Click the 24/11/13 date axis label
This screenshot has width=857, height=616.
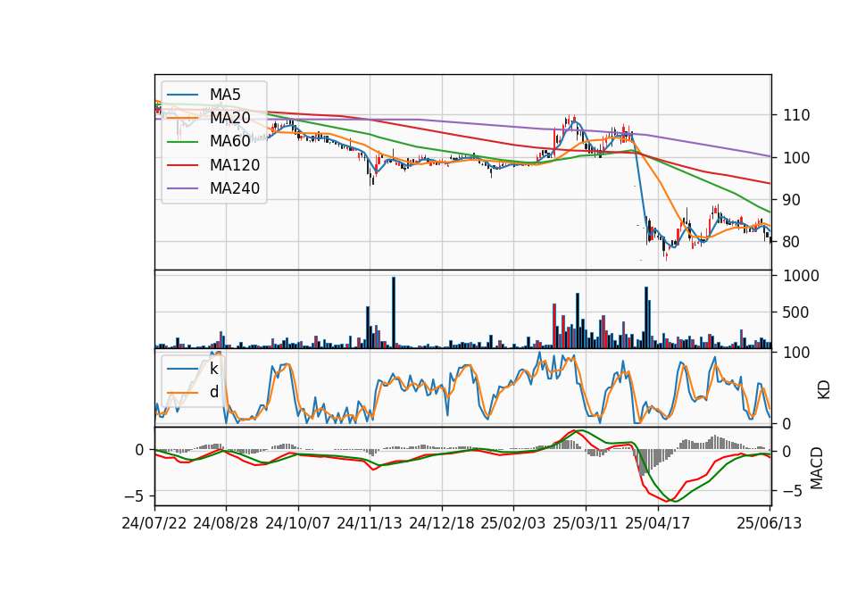click(x=370, y=523)
